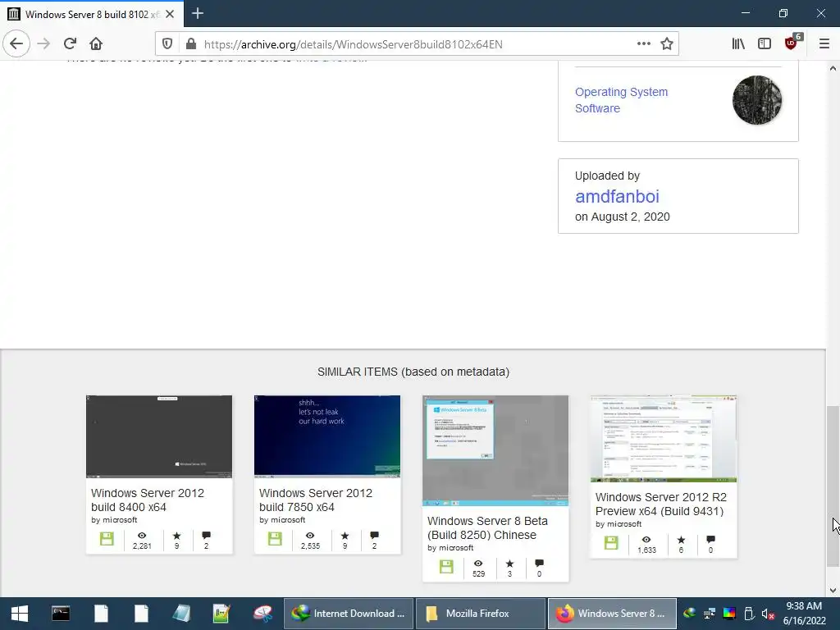Viewport: 840px width, 630px height.
Task: Open Windows Server 2012 build 7850 thumbnail
Action: pos(327,436)
